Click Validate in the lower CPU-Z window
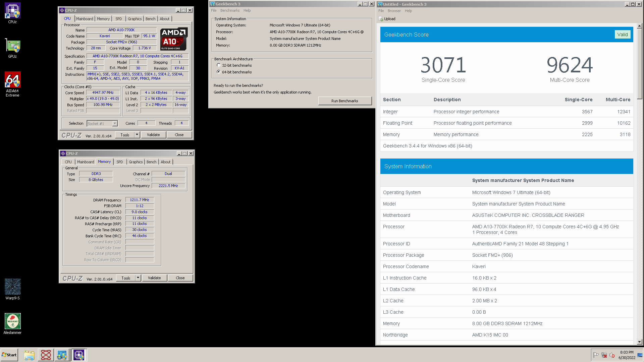The image size is (644, 362). [154, 278]
